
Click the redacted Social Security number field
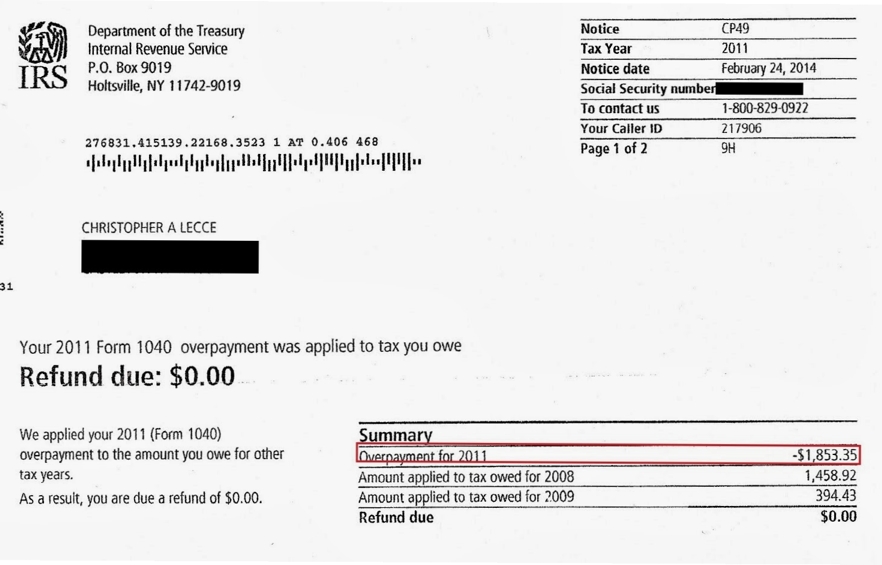tap(760, 89)
